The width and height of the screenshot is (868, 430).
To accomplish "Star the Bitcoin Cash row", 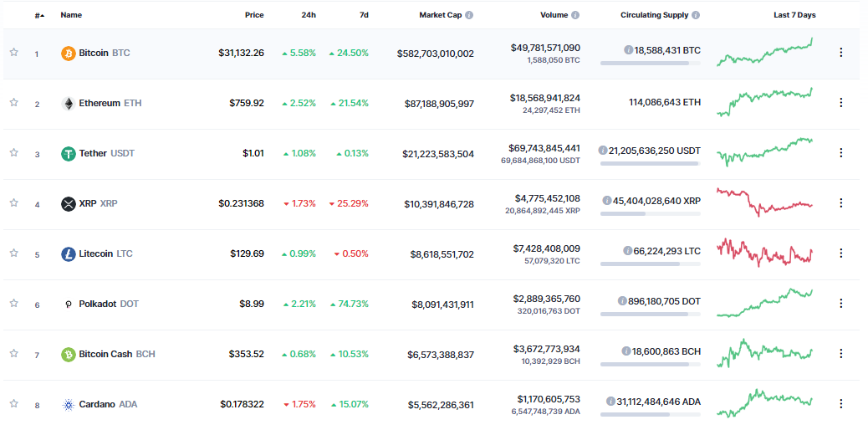I will 14,353.
